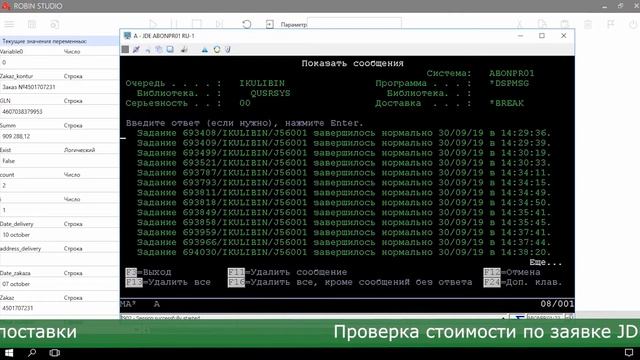Select the message line for job 693849
This screenshot has height=360, width=640.
tap(344, 213)
